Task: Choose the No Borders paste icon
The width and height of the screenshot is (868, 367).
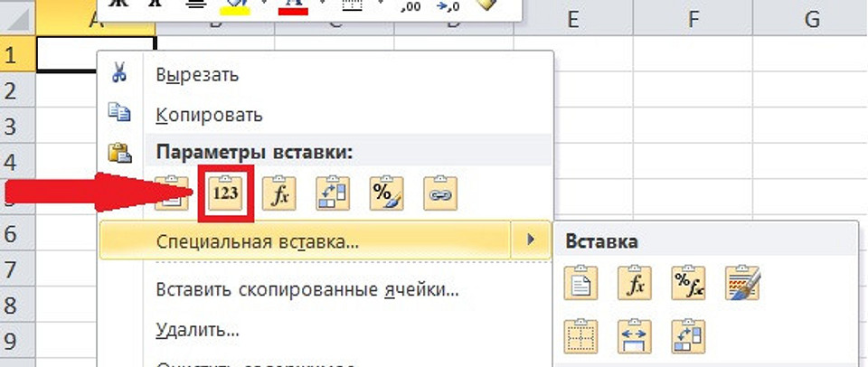Action: coord(580,336)
